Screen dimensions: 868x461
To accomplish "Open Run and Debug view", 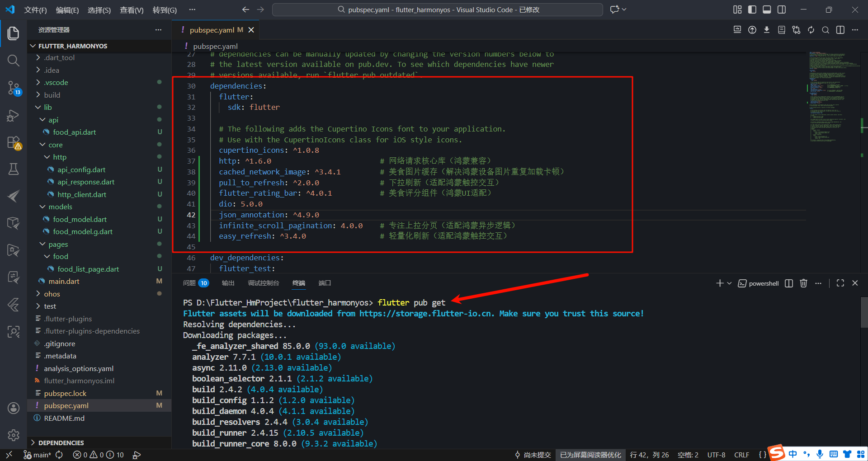I will tap(14, 116).
